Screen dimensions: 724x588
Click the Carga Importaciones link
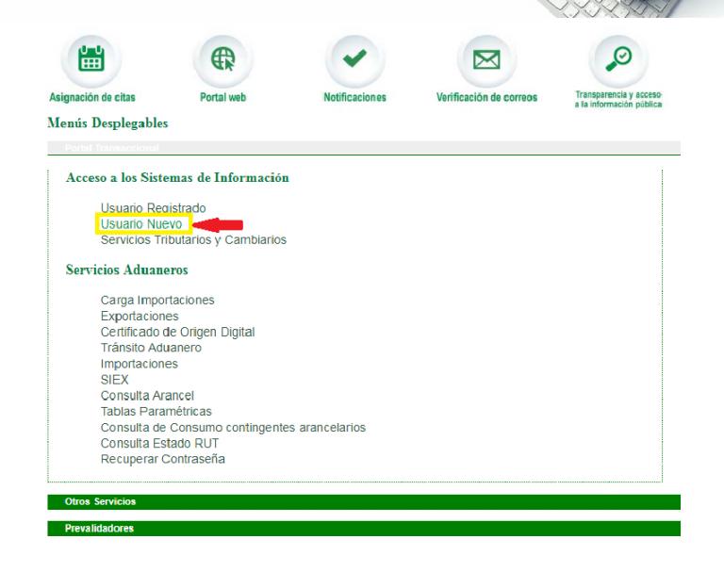[x=157, y=300]
